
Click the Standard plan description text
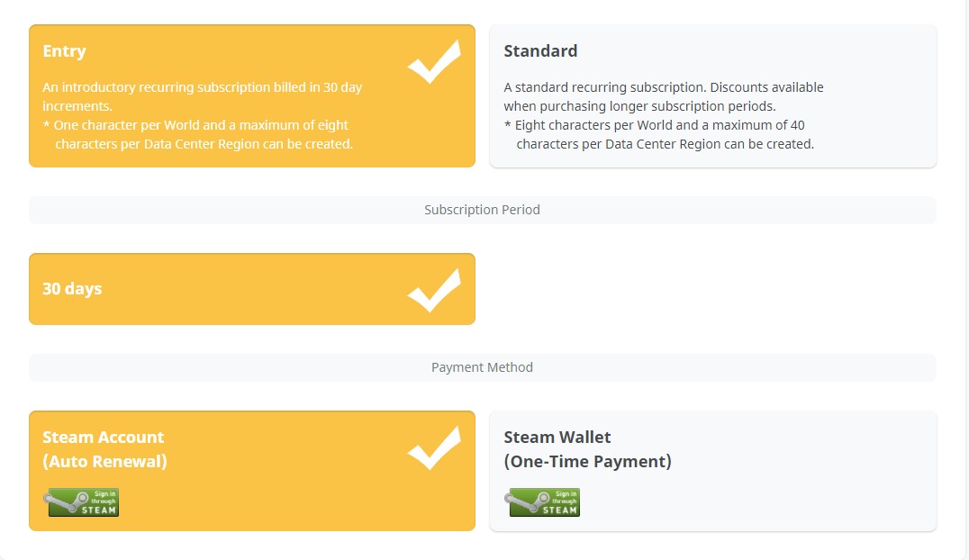[663, 96]
